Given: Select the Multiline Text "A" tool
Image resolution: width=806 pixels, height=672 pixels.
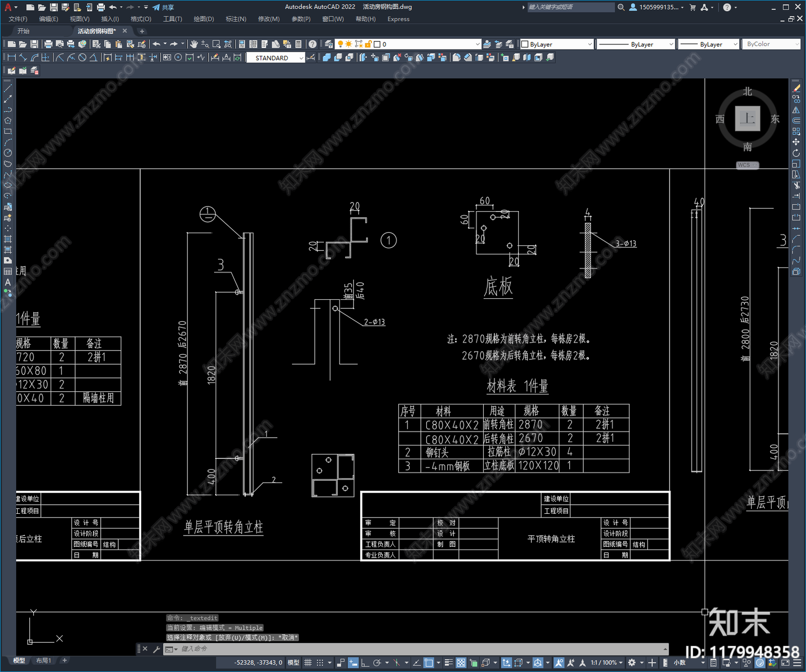Looking at the screenshot, I should point(8,283).
